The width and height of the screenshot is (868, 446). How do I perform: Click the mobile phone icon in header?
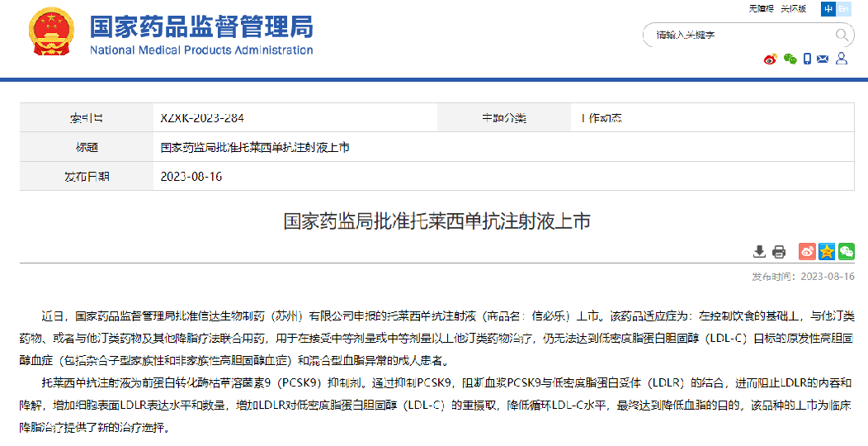coord(808,59)
